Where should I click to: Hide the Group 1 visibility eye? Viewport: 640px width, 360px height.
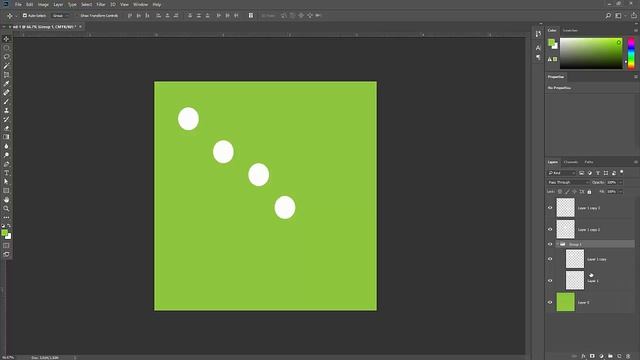click(550, 244)
